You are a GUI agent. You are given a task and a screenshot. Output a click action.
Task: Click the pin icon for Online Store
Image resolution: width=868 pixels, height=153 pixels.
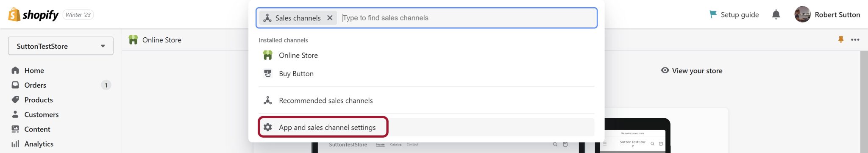click(841, 39)
